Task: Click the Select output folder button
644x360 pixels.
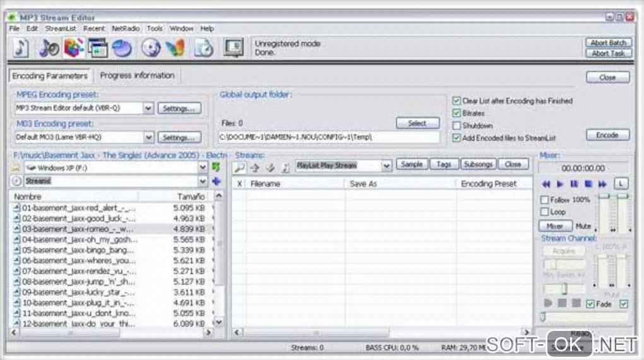Action: (417, 123)
